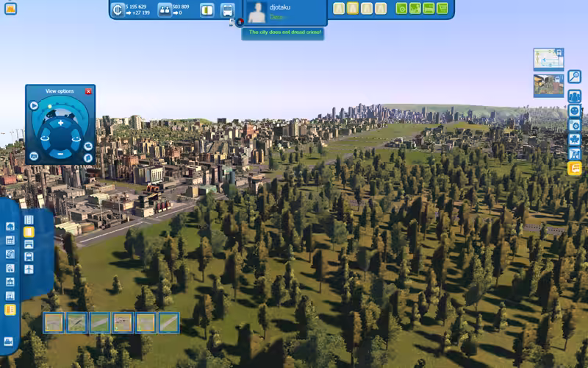Click the first green top-bar button with a circle

click(x=401, y=9)
